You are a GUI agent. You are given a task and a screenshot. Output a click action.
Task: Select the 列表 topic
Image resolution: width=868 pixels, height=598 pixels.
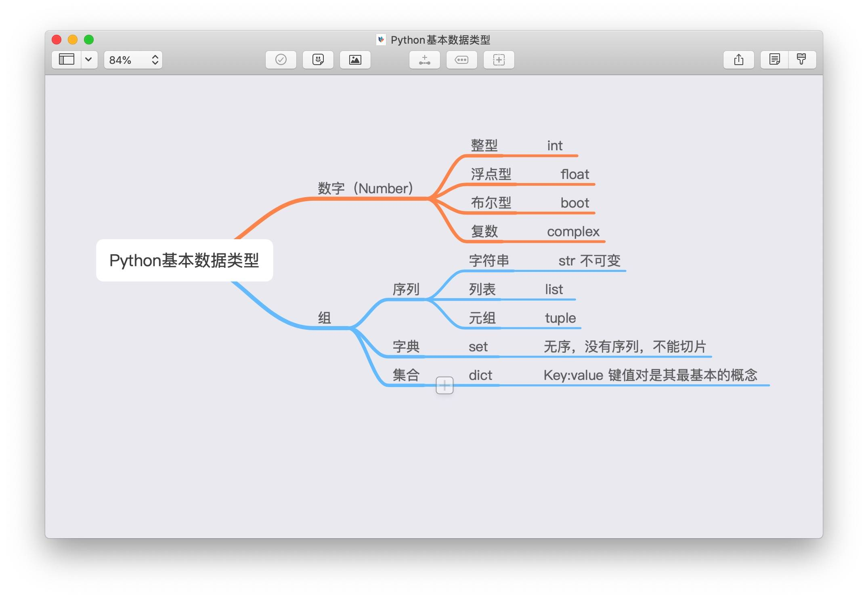click(482, 289)
